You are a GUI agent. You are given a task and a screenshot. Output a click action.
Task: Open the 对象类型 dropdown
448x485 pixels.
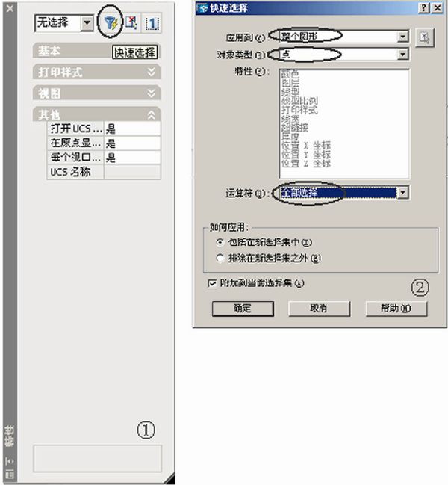pos(402,55)
